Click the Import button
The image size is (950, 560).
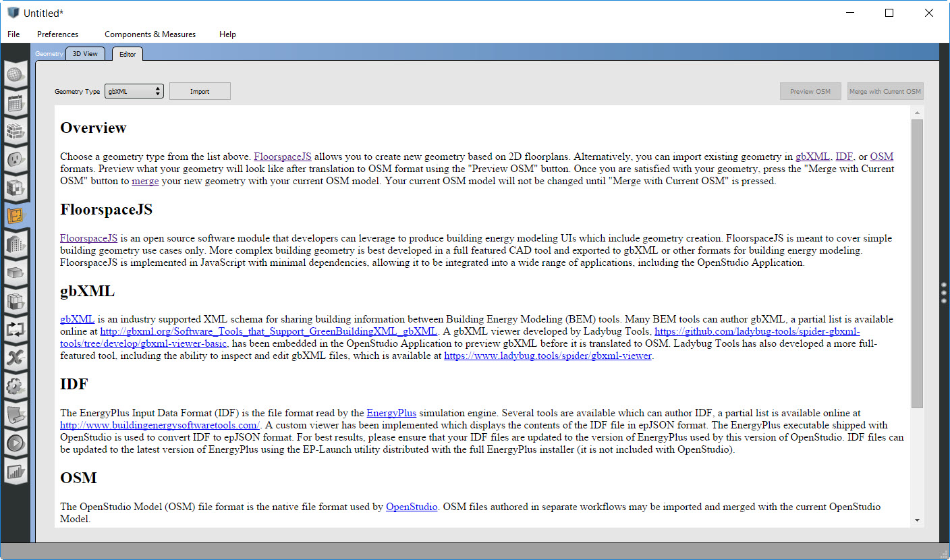tap(200, 91)
